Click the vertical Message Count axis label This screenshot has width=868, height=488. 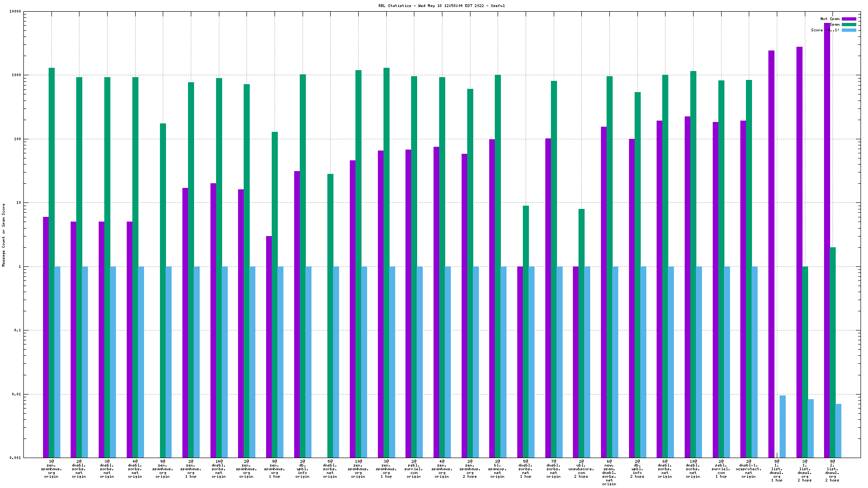coord(3,235)
